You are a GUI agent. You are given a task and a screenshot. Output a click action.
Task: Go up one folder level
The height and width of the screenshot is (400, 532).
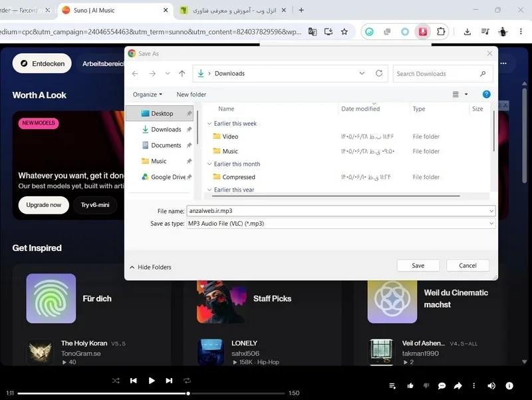click(x=182, y=73)
